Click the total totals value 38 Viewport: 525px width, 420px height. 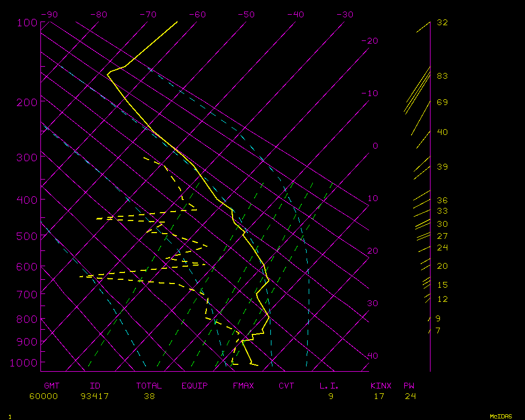[149, 396]
